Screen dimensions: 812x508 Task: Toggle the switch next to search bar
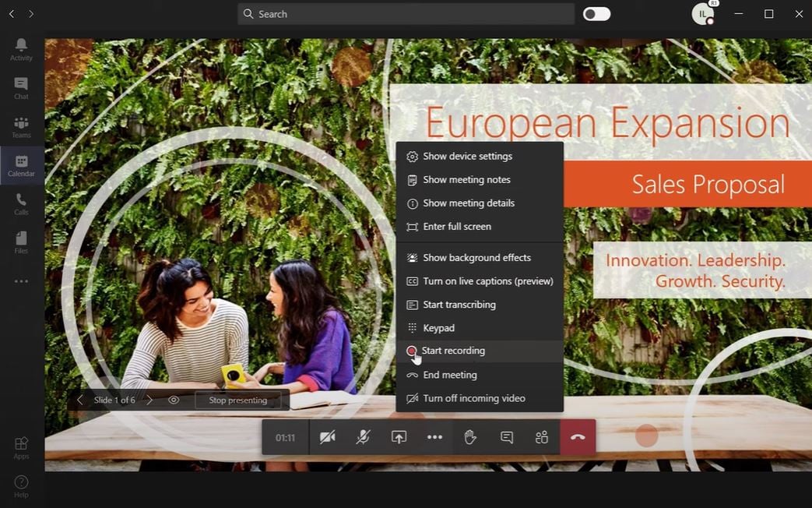pos(596,14)
